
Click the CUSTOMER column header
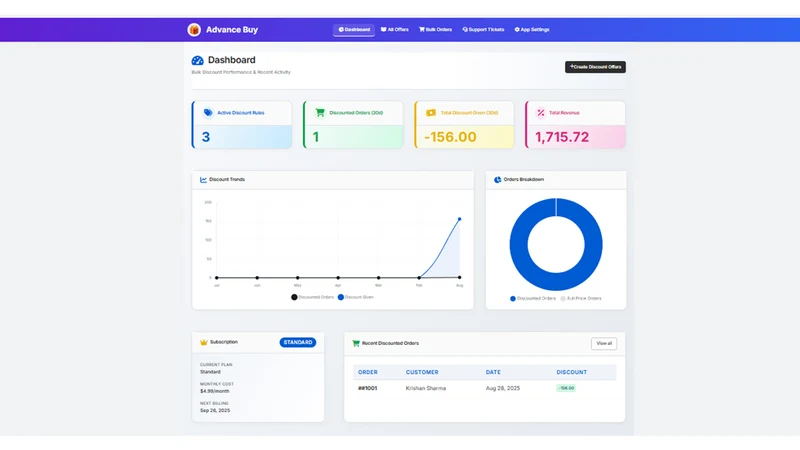422,372
